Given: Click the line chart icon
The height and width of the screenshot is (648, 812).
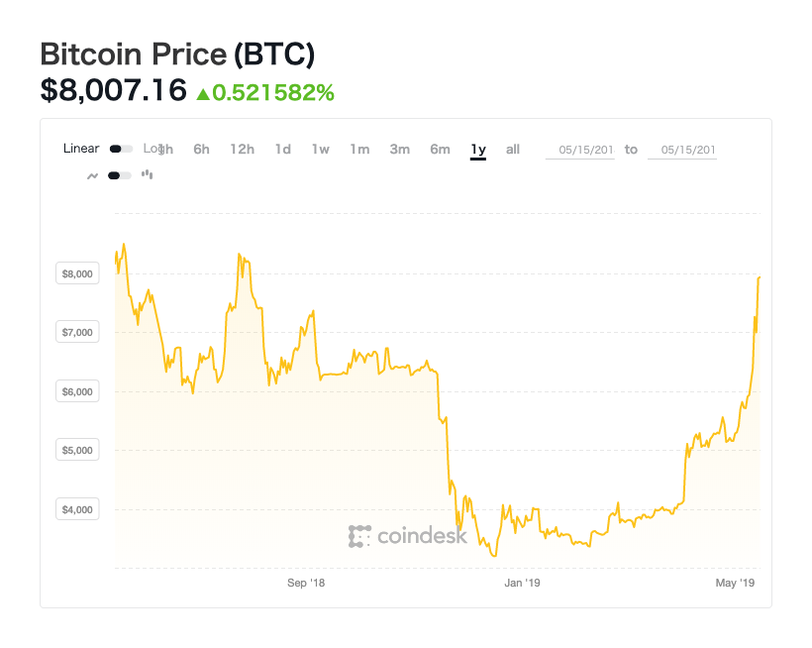Looking at the screenshot, I should (93, 176).
